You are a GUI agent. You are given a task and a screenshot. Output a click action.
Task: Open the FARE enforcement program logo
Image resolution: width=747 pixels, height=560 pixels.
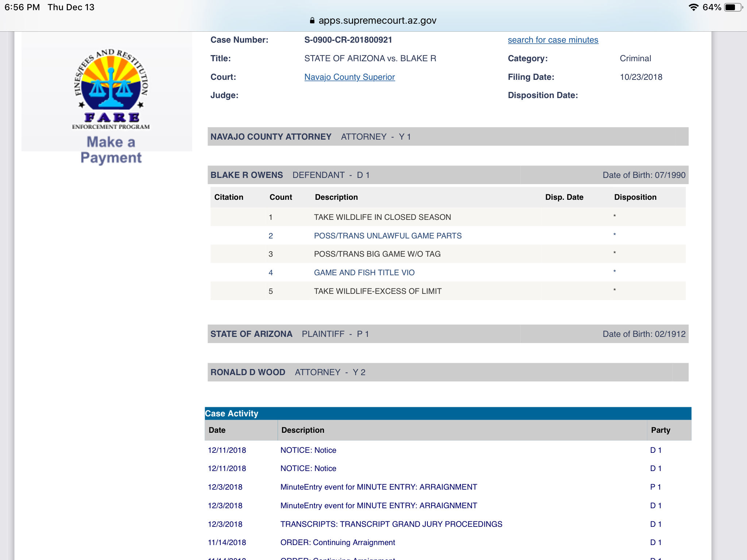[x=111, y=89]
